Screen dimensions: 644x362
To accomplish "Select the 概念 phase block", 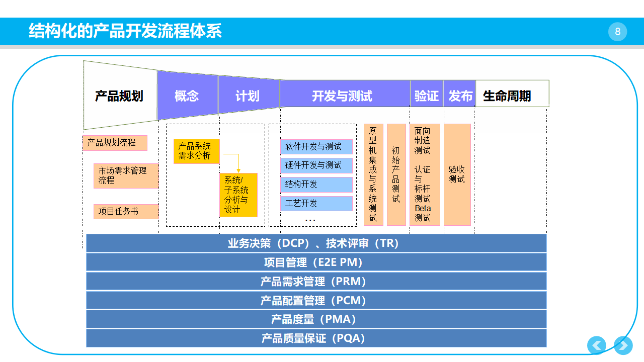I will [x=187, y=96].
